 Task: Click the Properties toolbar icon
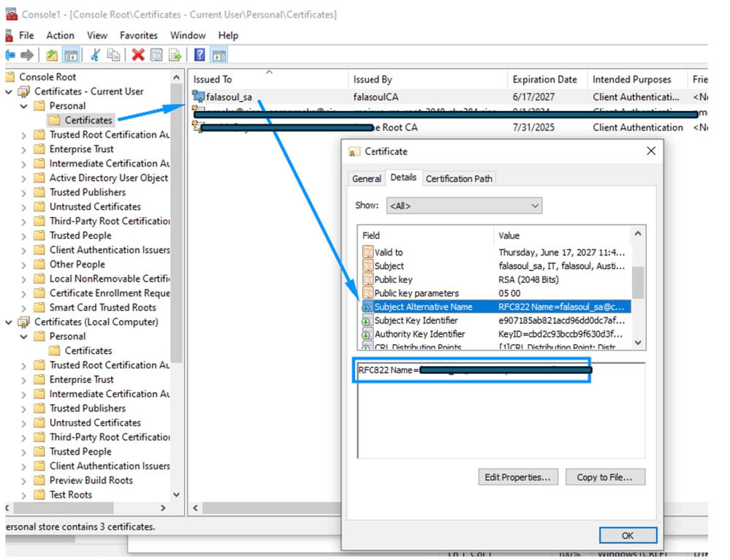[157, 55]
